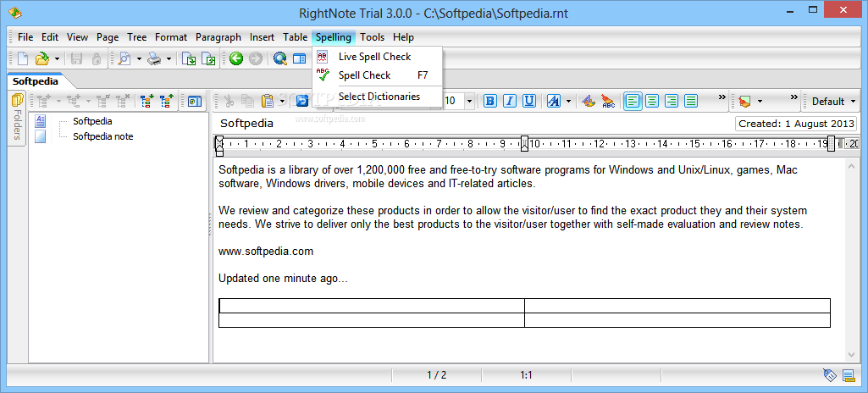This screenshot has width=868, height=393.
Task: Open the font size 10 dropdown
Action: pyautogui.click(x=469, y=101)
